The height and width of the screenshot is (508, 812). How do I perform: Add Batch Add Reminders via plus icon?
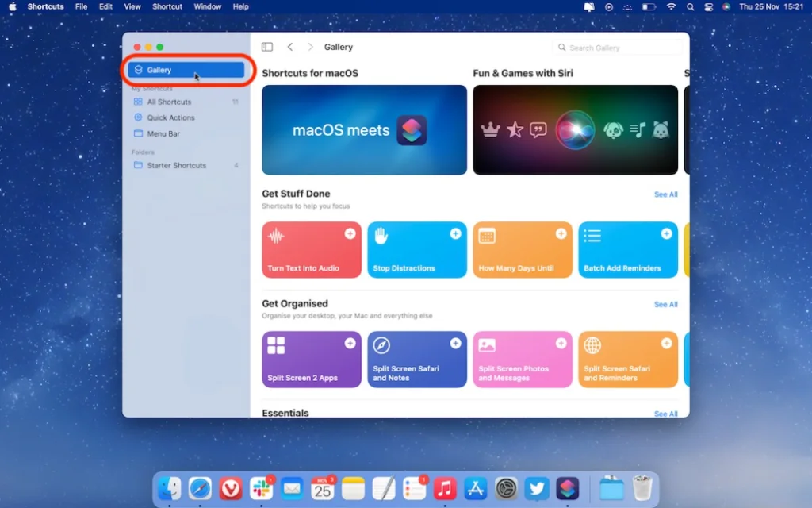(666, 234)
